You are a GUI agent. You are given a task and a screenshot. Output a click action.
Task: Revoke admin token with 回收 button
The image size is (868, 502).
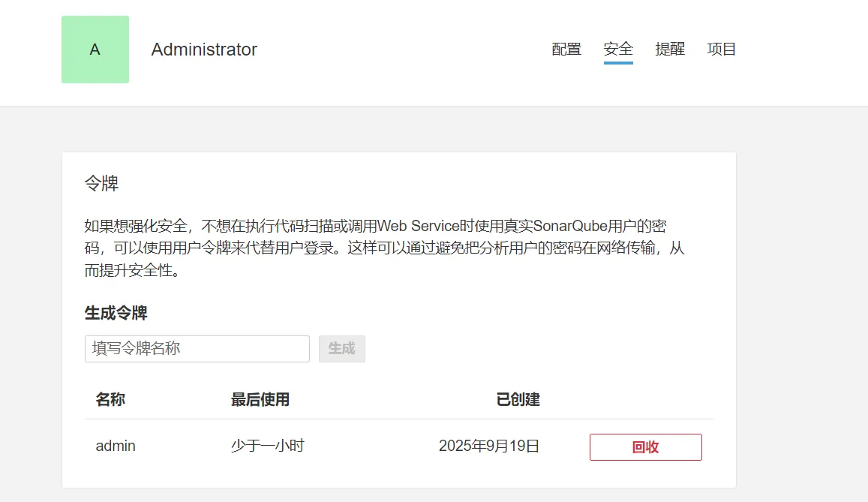point(645,447)
